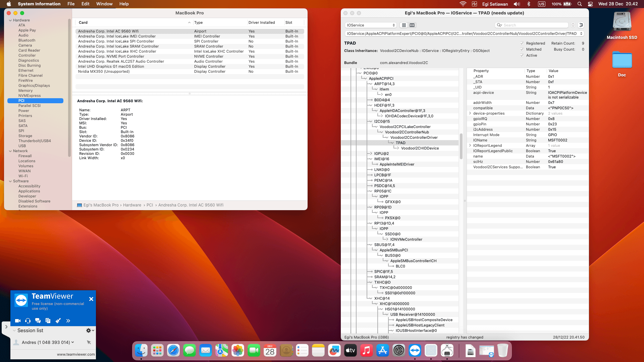Viewport: 644px width, 362px height.
Task: Switch IORegistryExplorer to column browser view
Action: (x=412, y=25)
